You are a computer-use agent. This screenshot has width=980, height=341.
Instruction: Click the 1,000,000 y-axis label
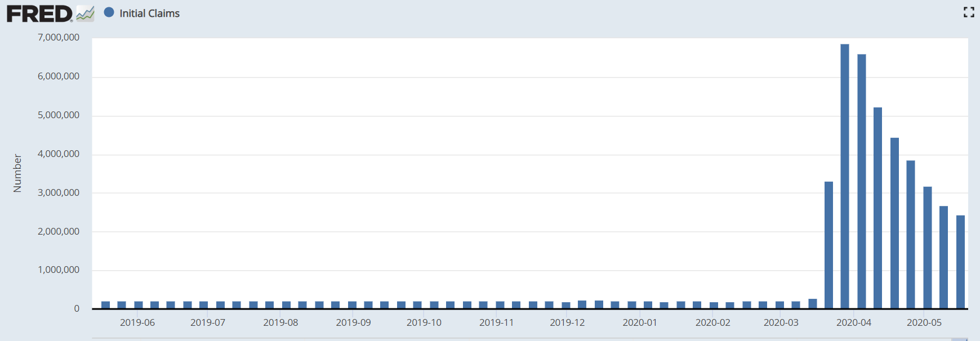[x=59, y=270]
